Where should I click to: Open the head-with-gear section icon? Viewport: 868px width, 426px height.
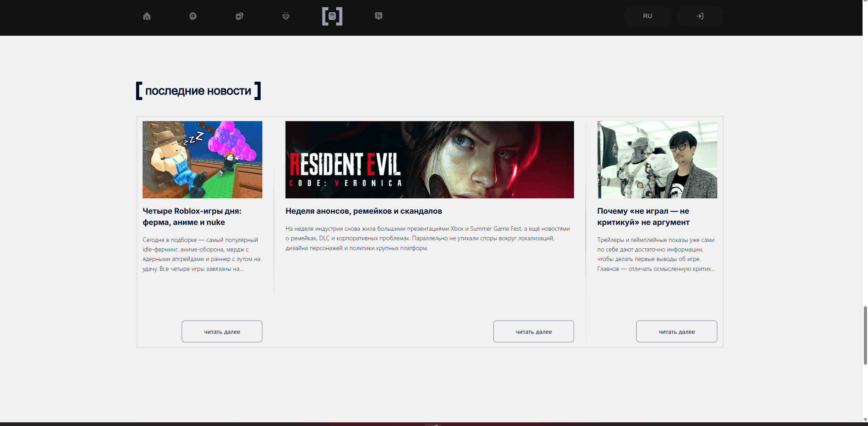[x=193, y=16]
